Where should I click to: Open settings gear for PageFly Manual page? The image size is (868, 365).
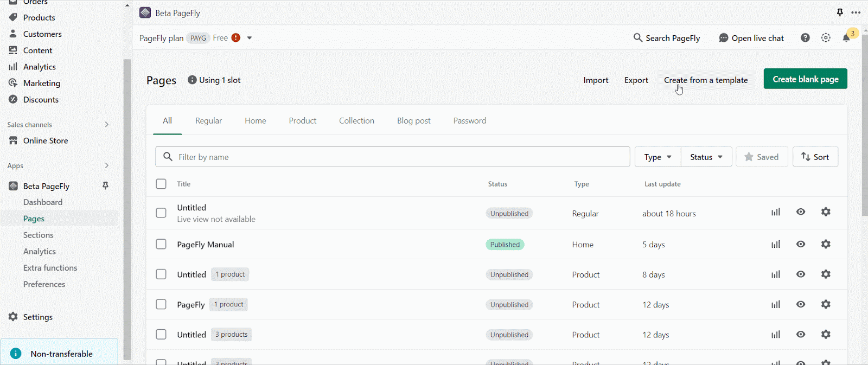pos(826,244)
